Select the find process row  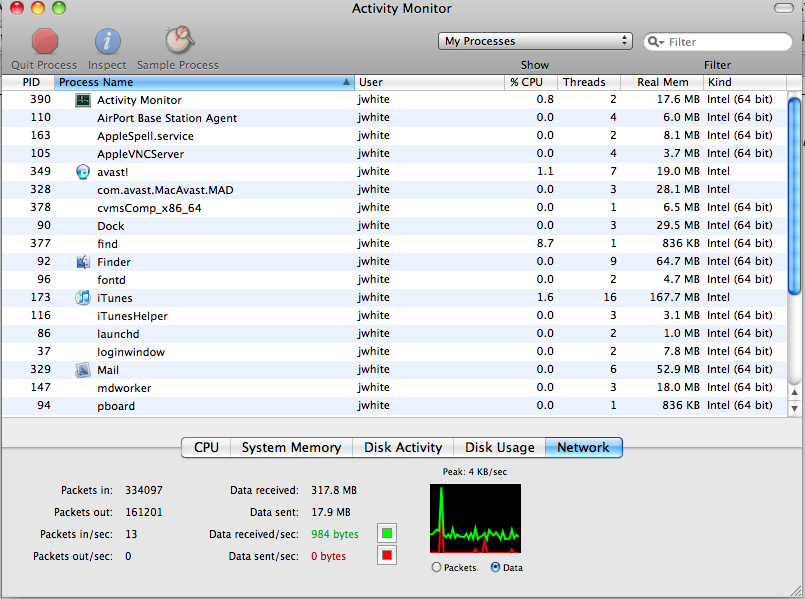coord(394,243)
